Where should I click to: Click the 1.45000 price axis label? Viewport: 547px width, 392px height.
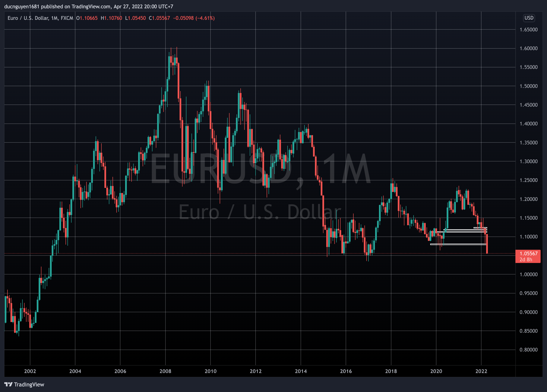point(528,105)
